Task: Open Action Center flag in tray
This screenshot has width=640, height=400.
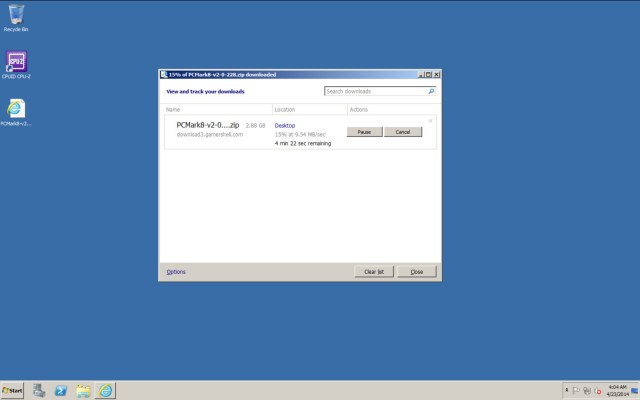Action: point(576,391)
